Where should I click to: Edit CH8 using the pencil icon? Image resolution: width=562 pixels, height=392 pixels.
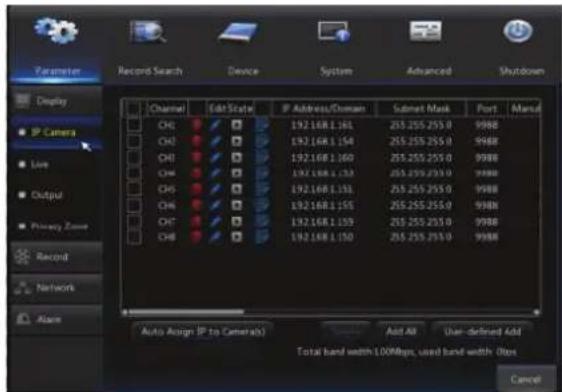(x=215, y=236)
